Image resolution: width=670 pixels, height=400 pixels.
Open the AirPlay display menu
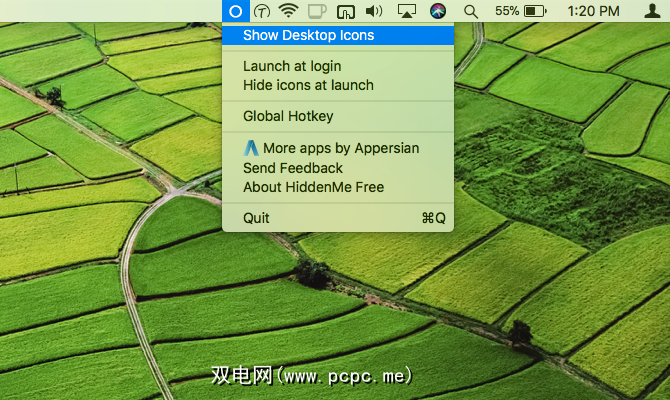tap(407, 11)
